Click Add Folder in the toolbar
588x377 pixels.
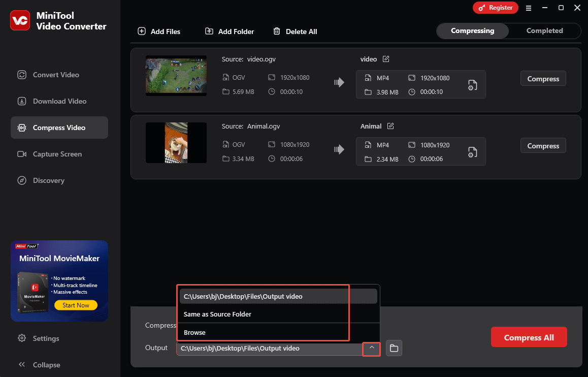coord(229,31)
